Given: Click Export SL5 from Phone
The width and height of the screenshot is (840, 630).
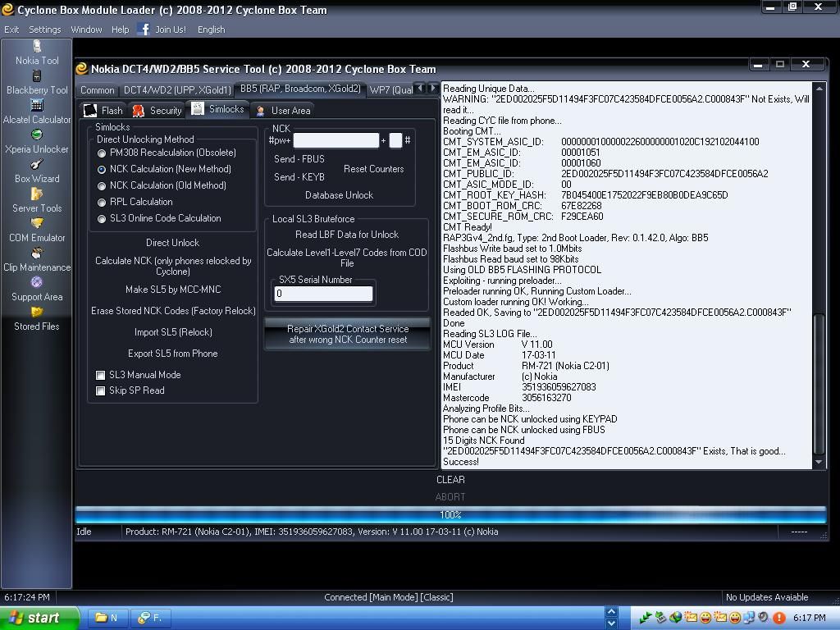Looking at the screenshot, I should coord(172,354).
